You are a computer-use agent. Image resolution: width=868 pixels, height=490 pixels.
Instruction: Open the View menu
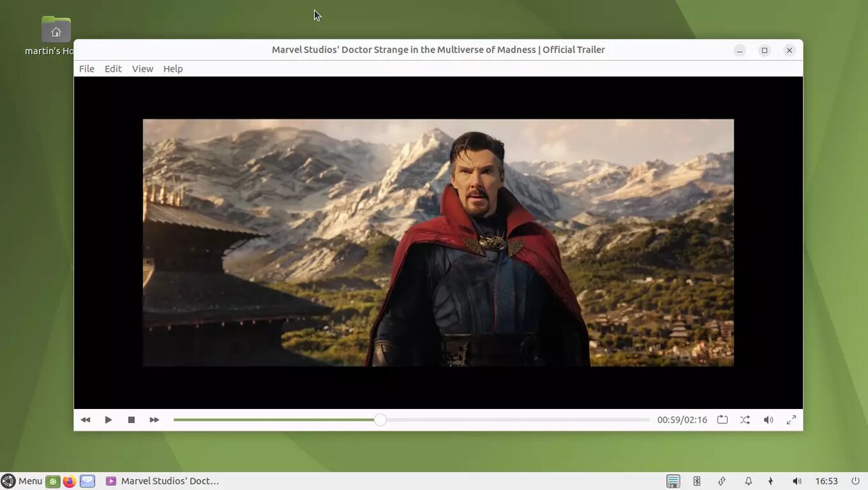142,69
